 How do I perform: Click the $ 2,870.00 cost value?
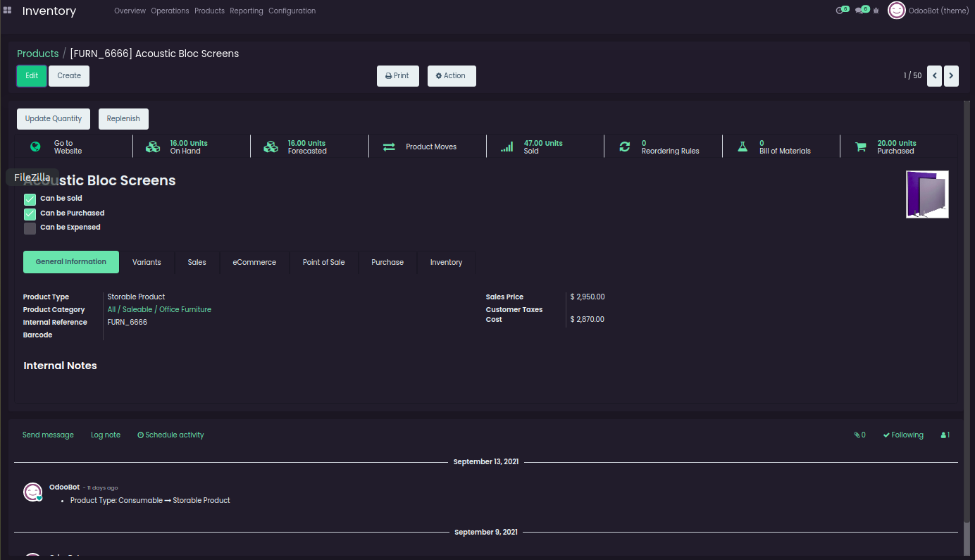coord(588,320)
